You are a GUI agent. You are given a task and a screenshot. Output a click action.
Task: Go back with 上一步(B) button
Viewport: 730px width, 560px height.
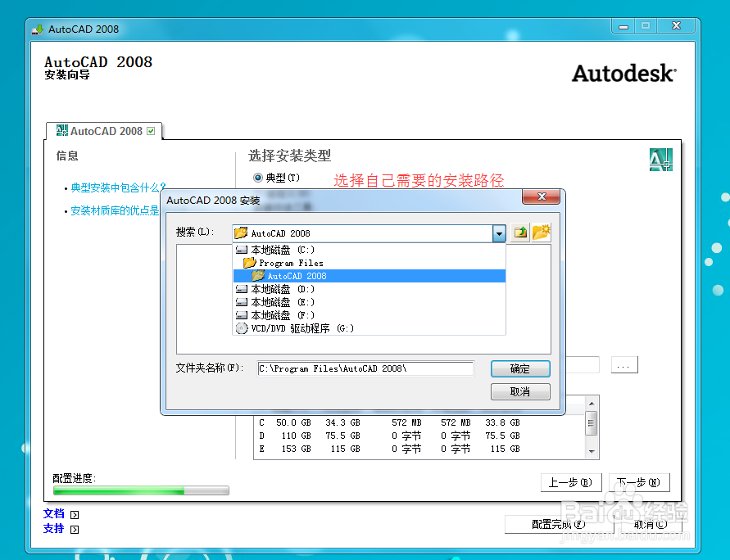(x=571, y=482)
